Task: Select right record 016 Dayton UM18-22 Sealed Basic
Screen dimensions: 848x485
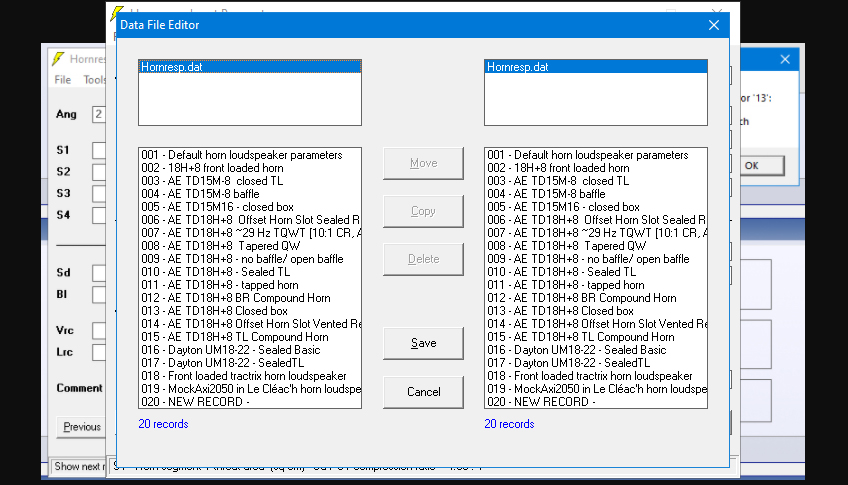Action: pos(595,350)
